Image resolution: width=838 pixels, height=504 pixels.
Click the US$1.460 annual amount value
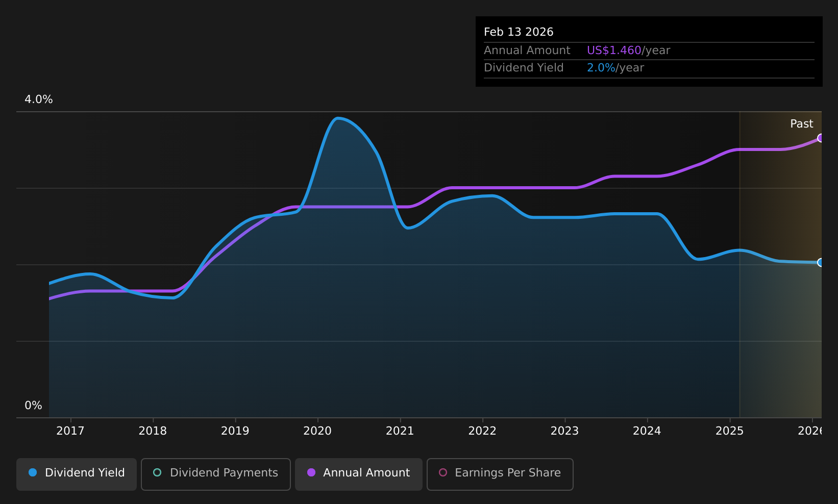[x=614, y=51]
